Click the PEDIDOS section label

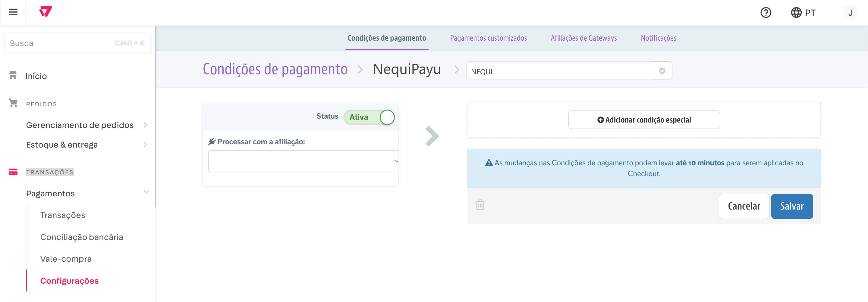click(x=42, y=104)
